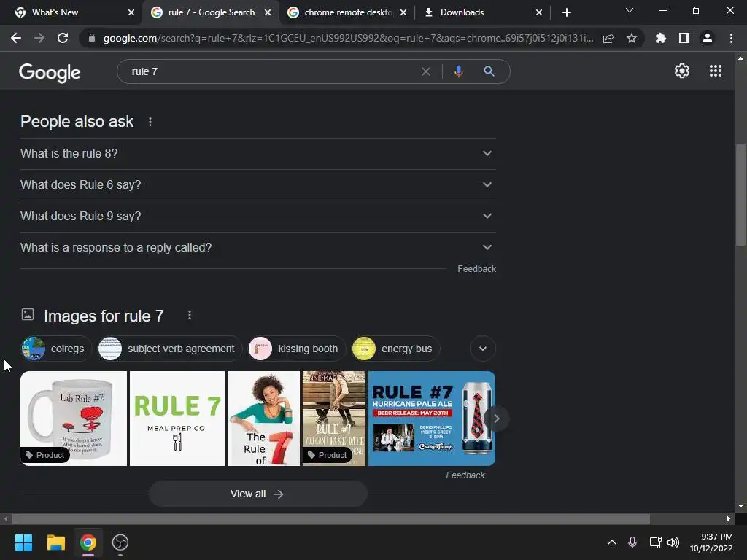Open the Chrome profile menu
747x560 pixels.
pos(708,38)
